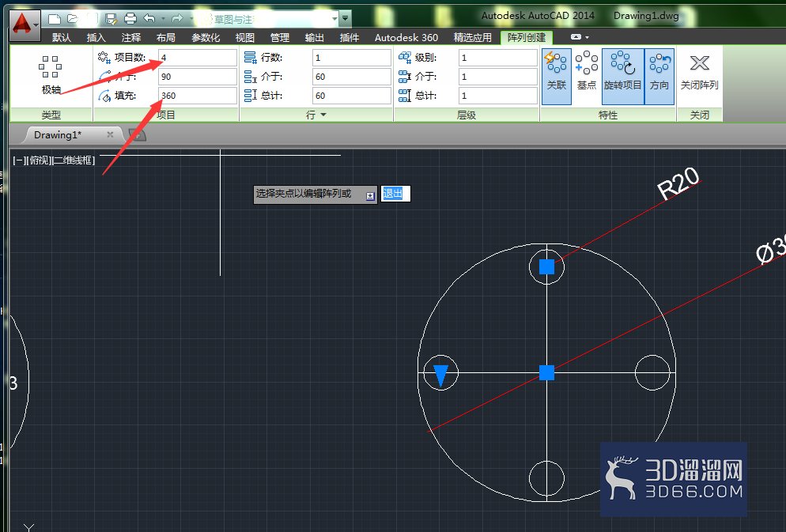Viewport: 786px width, 532px height.
Task: Click 关闭阵列 close array icon
Action: coord(699,72)
